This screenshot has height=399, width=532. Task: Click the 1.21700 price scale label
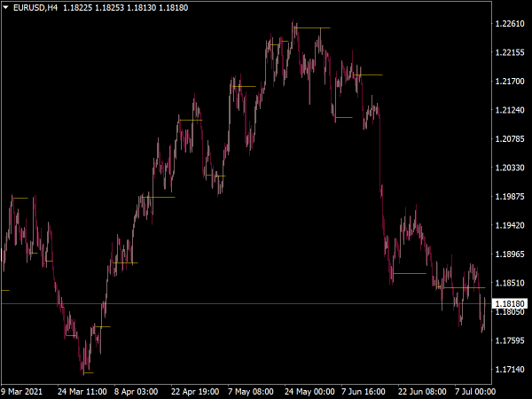point(510,81)
